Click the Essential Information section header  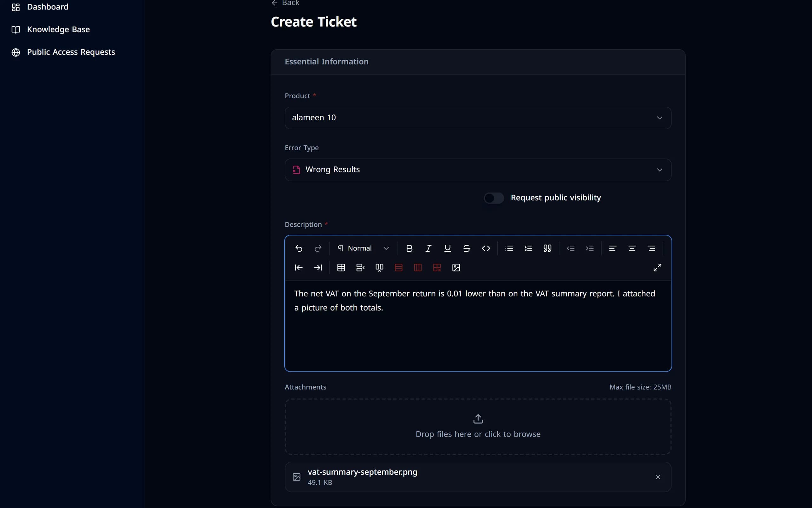tap(326, 62)
